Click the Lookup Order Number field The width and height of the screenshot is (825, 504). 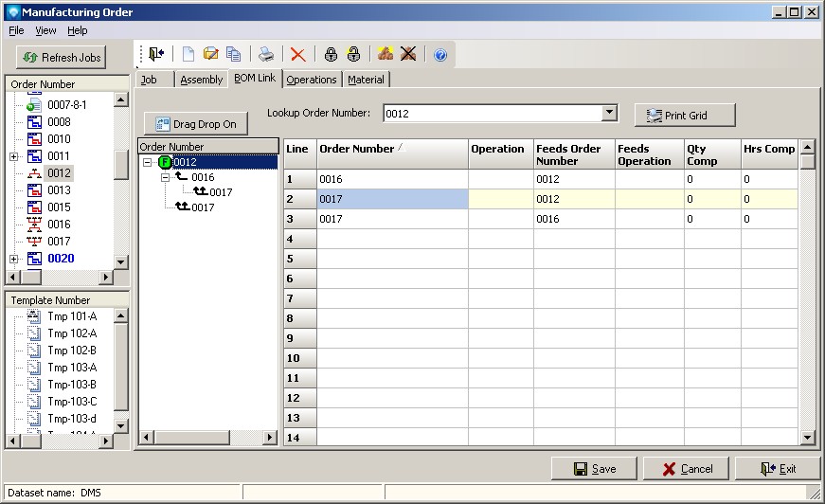[x=493, y=113]
